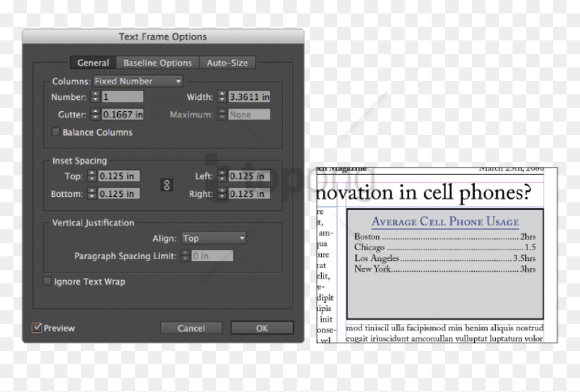
Task: Click the 'novation in cell phones?' headline
Action: pyautogui.click(x=424, y=193)
